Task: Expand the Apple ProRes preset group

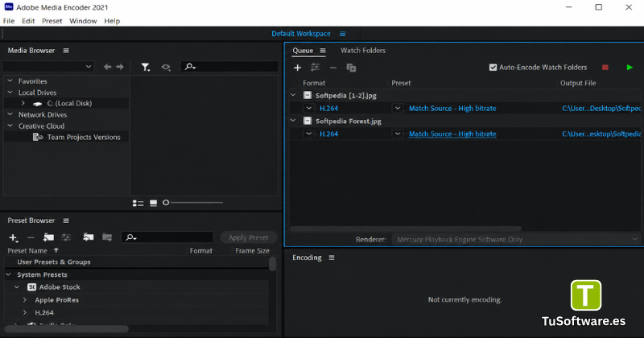Action: (x=25, y=300)
